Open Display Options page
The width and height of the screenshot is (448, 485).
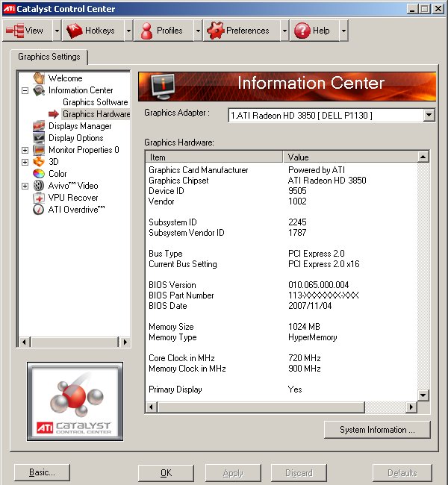pyautogui.click(x=76, y=138)
